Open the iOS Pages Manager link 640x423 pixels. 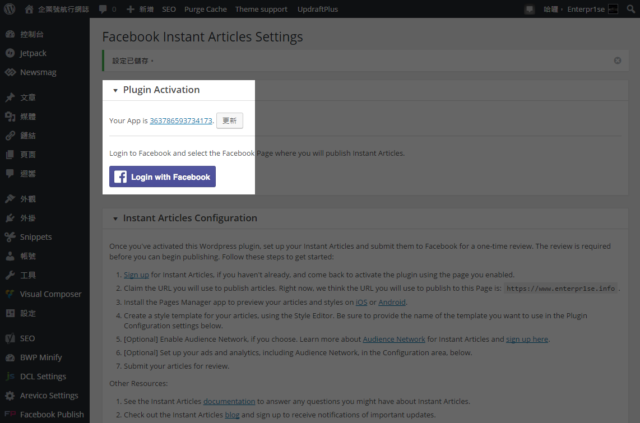[x=361, y=302]
